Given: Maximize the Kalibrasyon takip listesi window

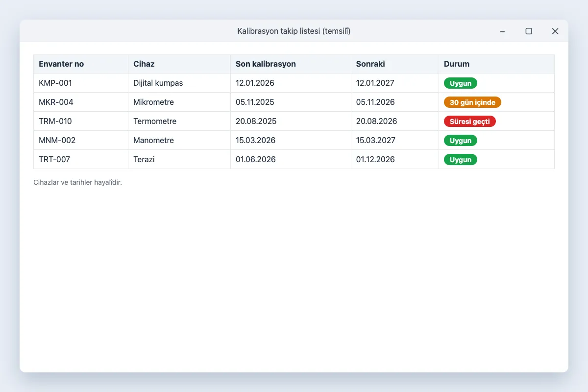Looking at the screenshot, I should [529, 31].
